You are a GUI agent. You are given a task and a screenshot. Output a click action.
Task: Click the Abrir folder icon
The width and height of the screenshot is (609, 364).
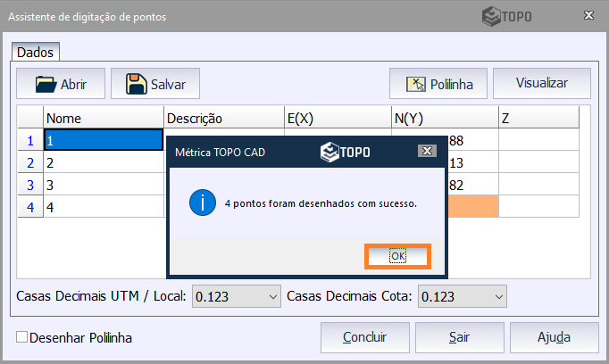point(46,84)
